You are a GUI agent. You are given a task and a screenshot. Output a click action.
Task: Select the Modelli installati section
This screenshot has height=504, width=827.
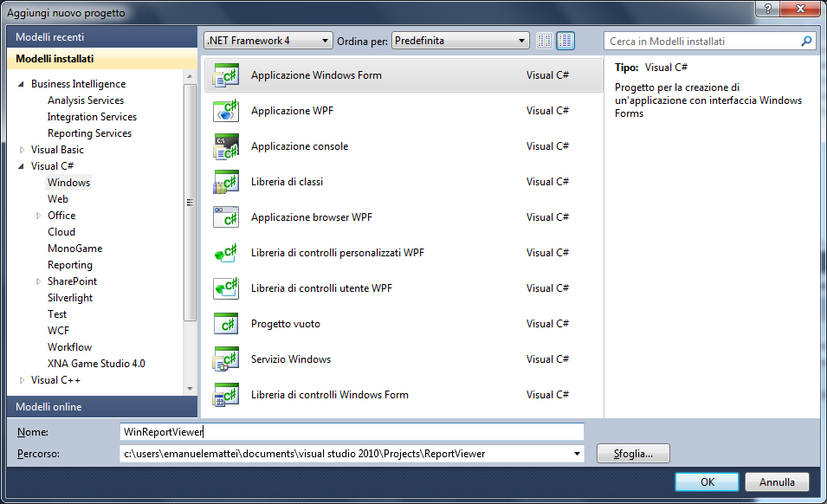point(102,59)
